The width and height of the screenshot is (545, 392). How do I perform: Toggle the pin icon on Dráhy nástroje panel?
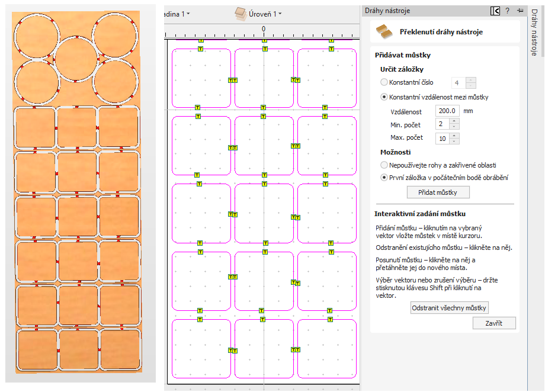click(520, 11)
